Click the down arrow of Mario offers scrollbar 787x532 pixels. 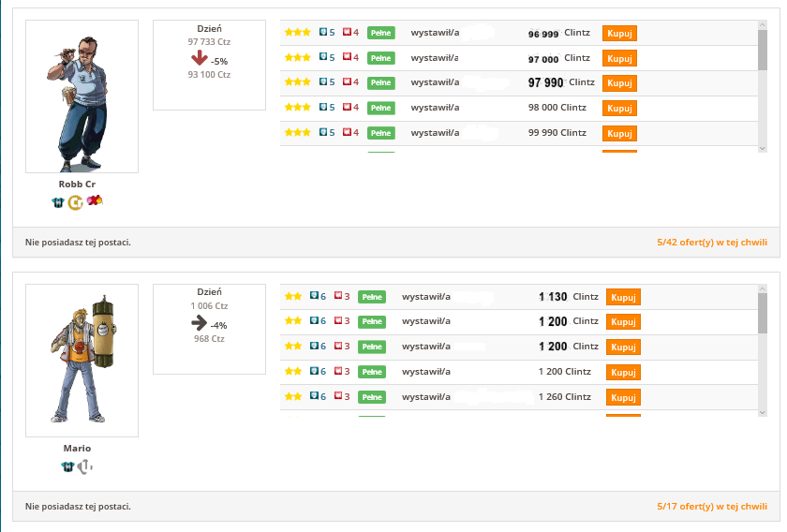pos(763,412)
